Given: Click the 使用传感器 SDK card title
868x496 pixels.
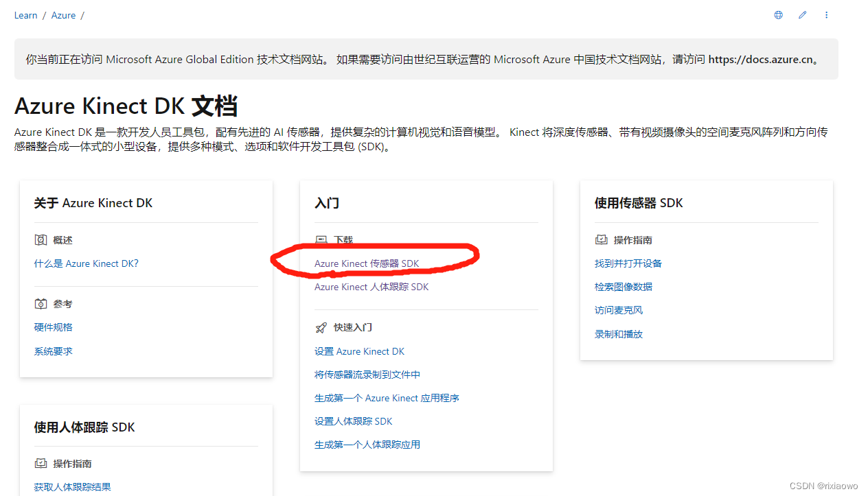Looking at the screenshot, I should 639,203.
